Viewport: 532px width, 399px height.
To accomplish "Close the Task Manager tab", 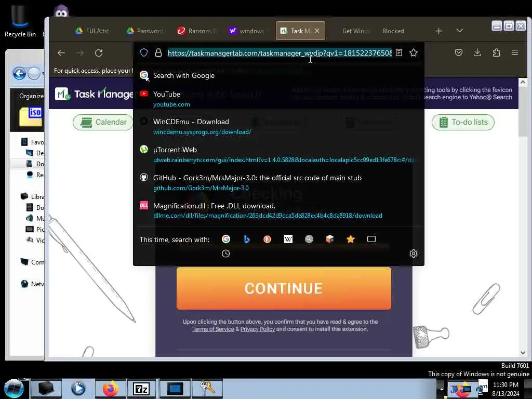I will 317,31.
